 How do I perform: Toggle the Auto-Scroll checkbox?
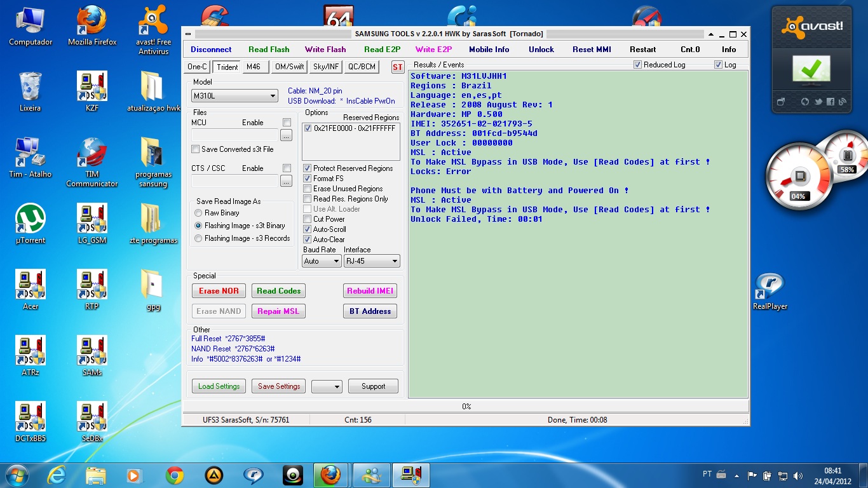308,229
